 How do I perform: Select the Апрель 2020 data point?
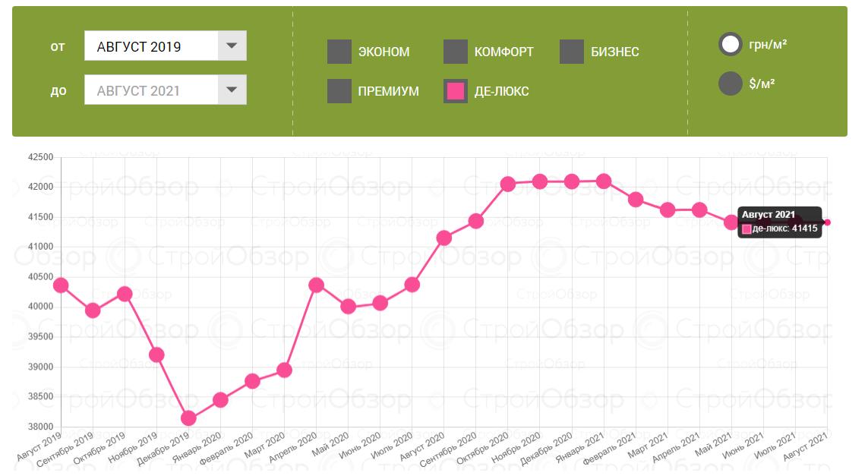point(317,285)
